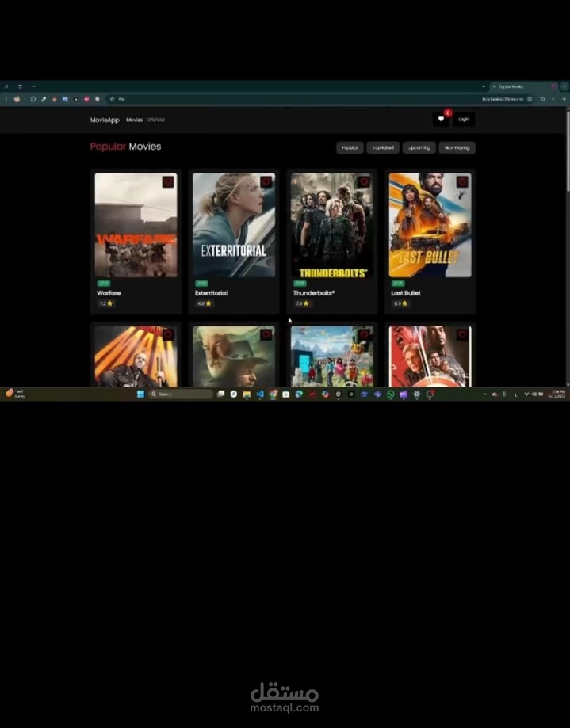Open the browser three-dot menu
The image size is (570, 728).
(x=6, y=99)
